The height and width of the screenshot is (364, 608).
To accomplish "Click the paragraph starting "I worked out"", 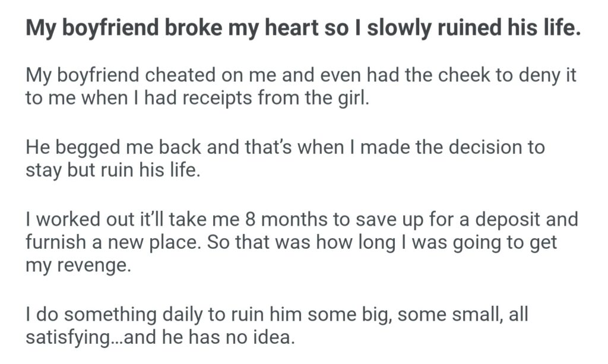I will 302,240.
